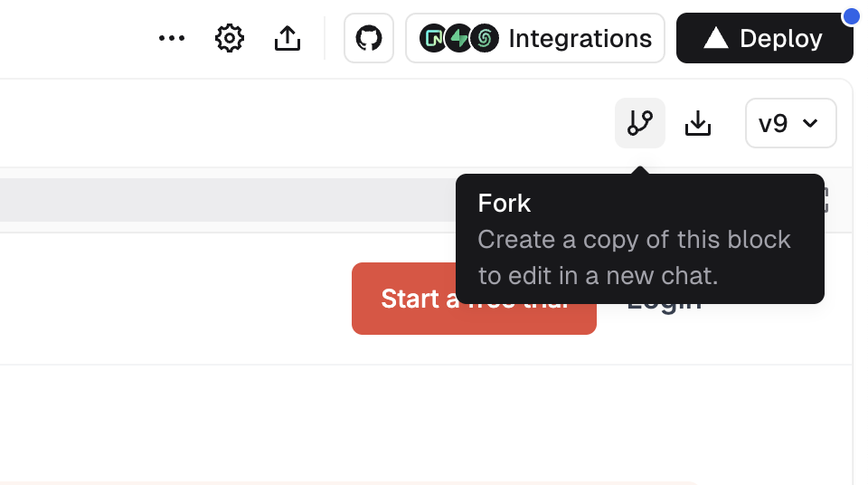Click the download code icon
This screenshot has width=868, height=485.
[x=698, y=123]
